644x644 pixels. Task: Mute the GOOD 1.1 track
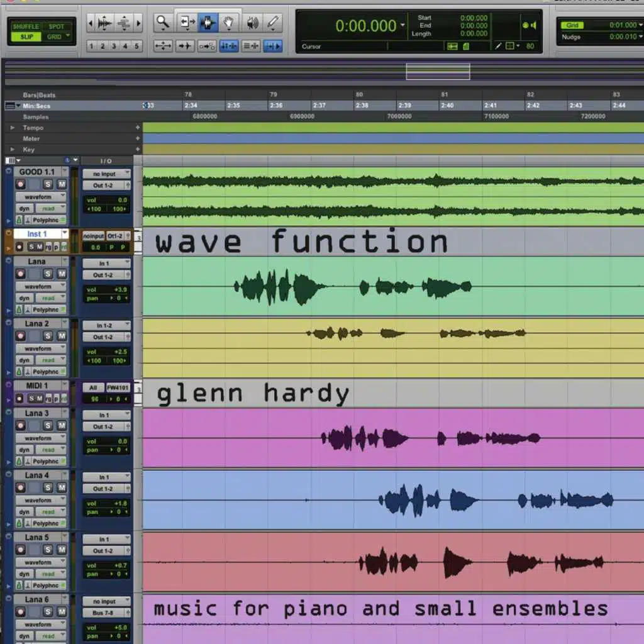(x=62, y=184)
